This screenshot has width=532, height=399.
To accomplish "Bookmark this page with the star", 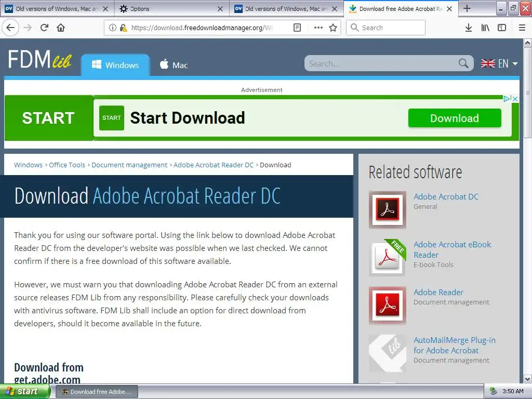I will [x=333, y=28].
